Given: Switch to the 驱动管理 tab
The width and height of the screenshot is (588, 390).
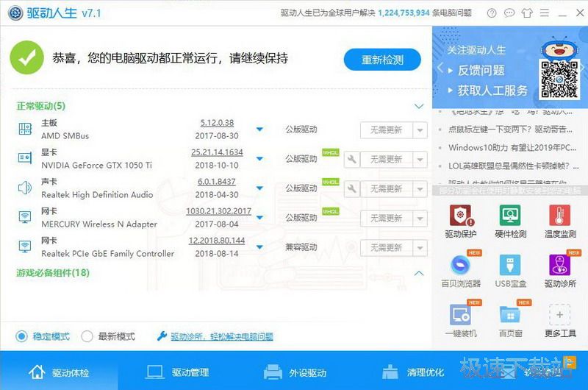Looking at the screenshot, I should pos(177,372).
